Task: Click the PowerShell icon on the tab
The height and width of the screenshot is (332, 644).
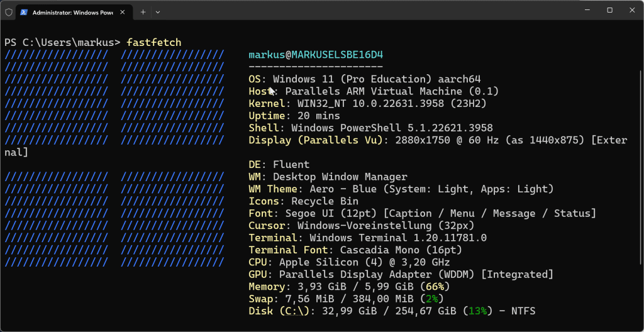Action: click(24, 13)
